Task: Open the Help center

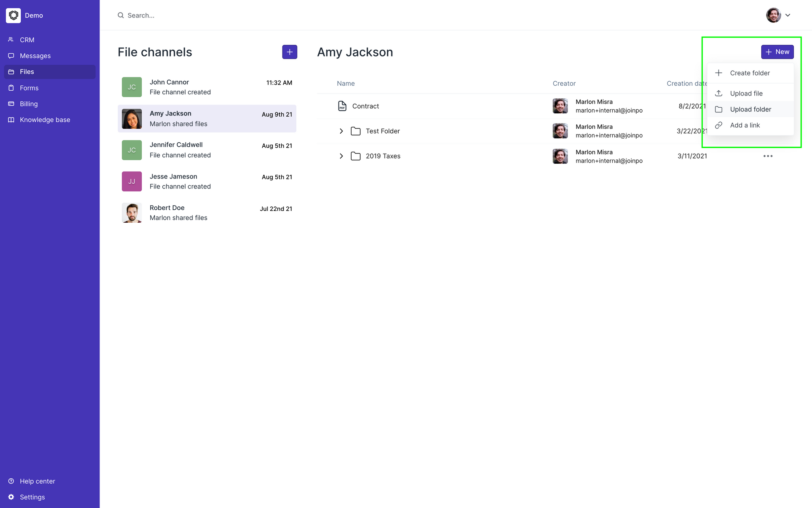Action: (x=37, y=481)
